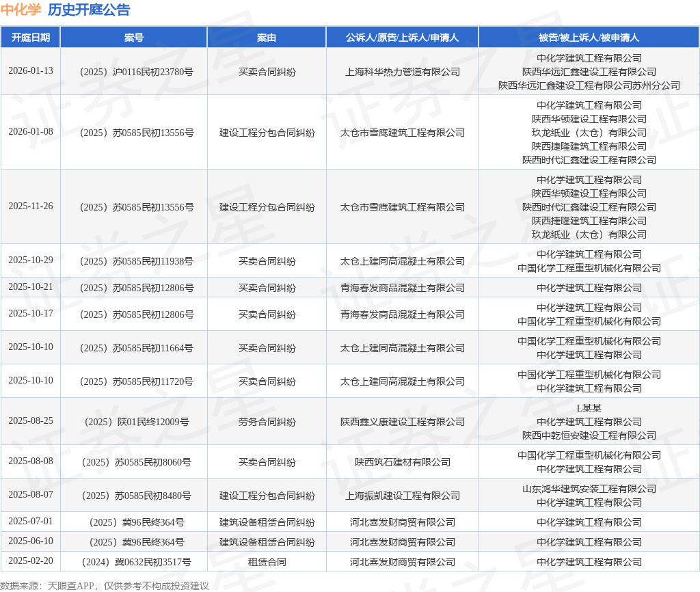Select the 被告/被上诉人/被申请人 column header
Screen dimensions: 700x592
coord(589,38)
